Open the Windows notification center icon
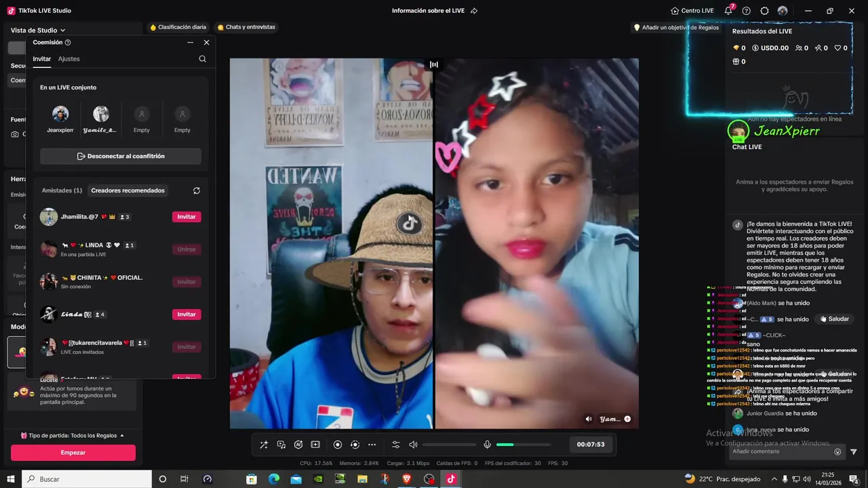 coord(854,479)
